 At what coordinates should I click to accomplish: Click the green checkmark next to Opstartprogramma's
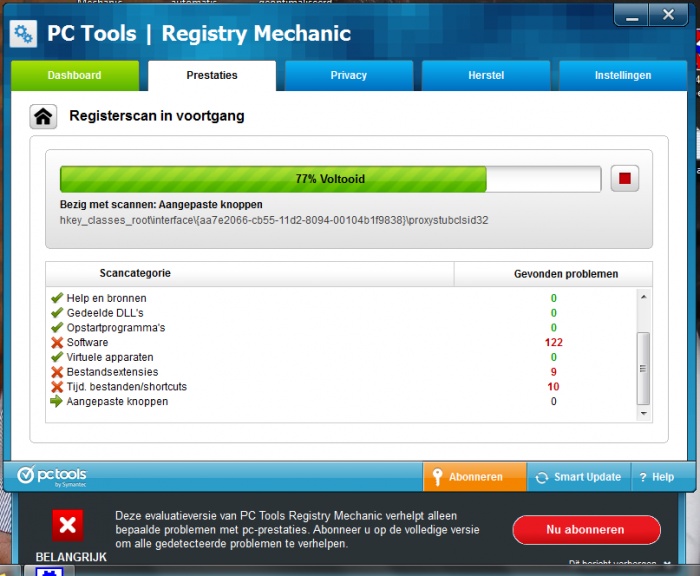pyautogui.click(x=57, y=327)
